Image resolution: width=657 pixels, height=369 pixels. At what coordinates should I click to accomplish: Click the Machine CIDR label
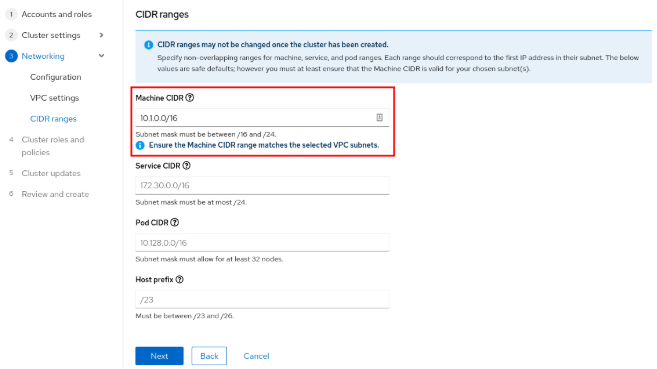[159, 98]
